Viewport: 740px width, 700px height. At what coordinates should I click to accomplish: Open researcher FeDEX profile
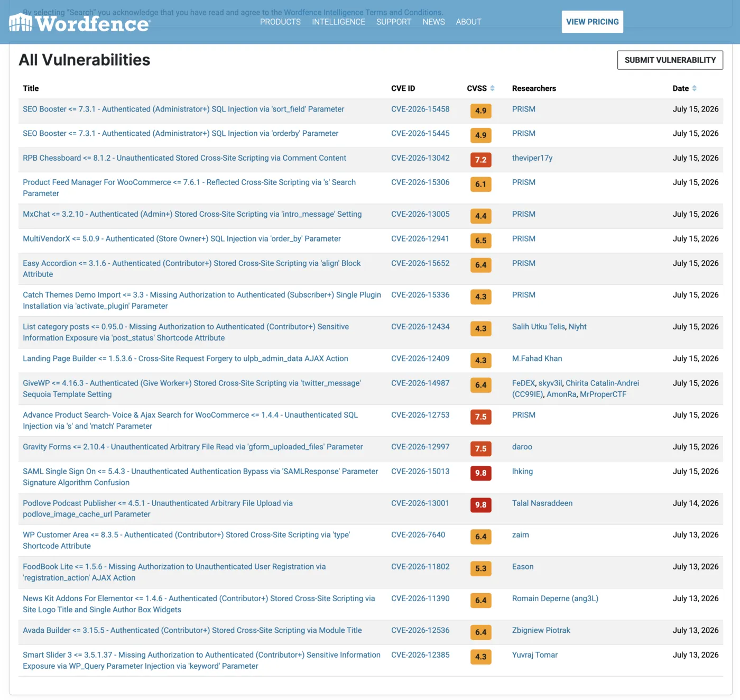click(x=523, y=383)
